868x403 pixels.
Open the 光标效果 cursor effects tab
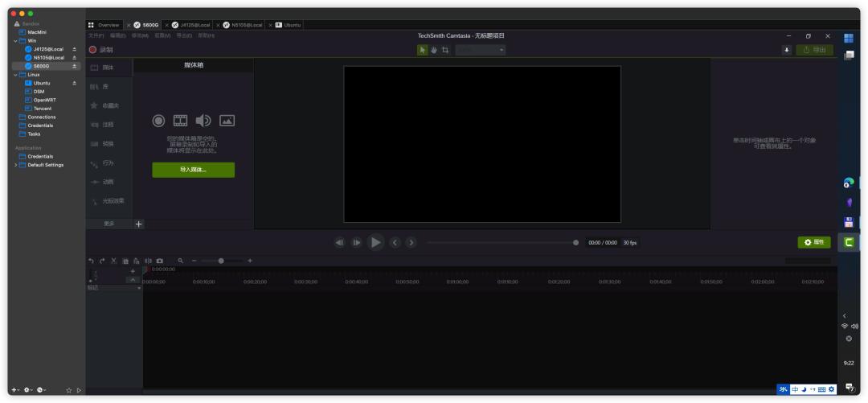[109, 200]
